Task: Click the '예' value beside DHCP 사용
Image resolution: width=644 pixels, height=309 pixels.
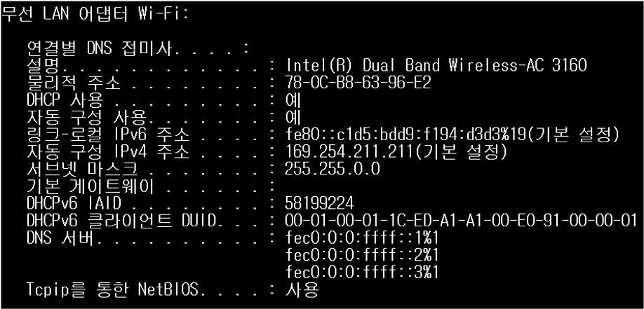Action: point(292,100)
